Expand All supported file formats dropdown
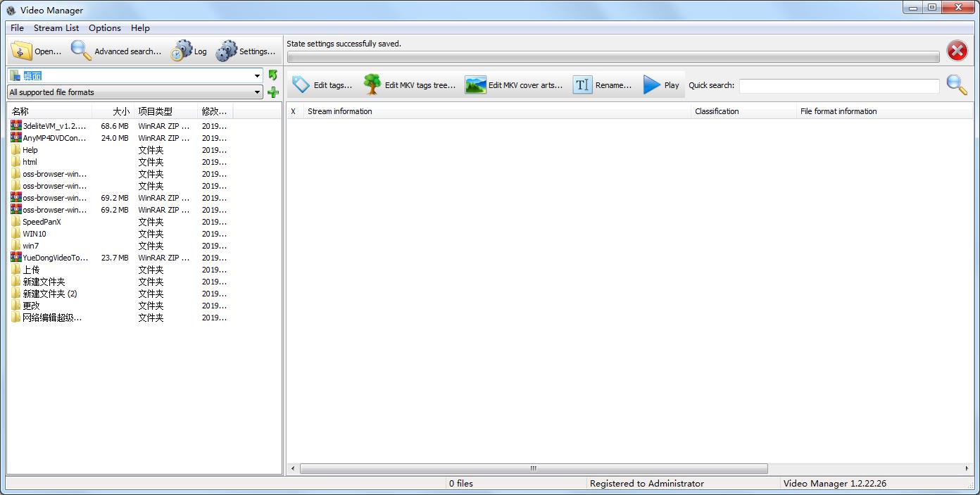The image size is (980, 495). coord(258,92)
